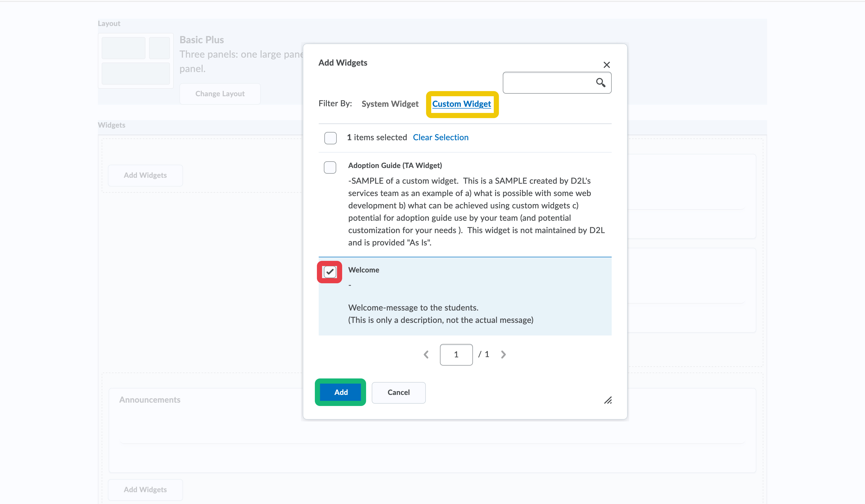Click the page number input box
This screenshot has height=504, width=865.
(456, 355)
